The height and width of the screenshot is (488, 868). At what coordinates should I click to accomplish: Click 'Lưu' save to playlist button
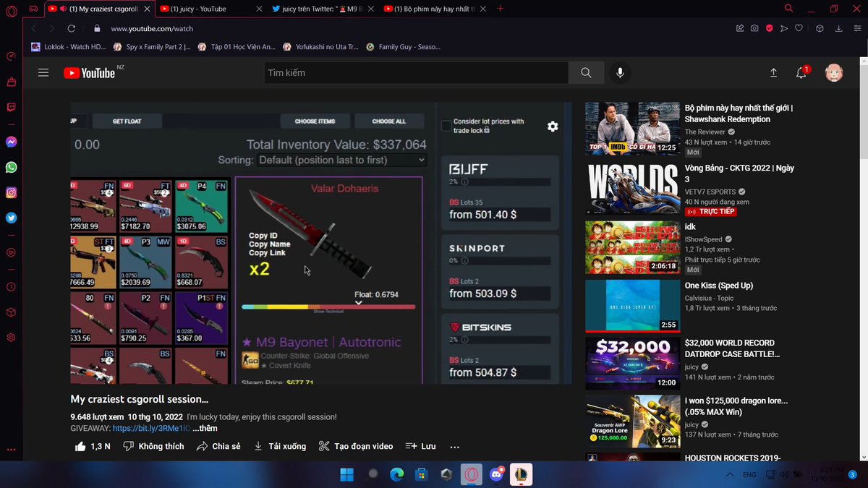420,446
